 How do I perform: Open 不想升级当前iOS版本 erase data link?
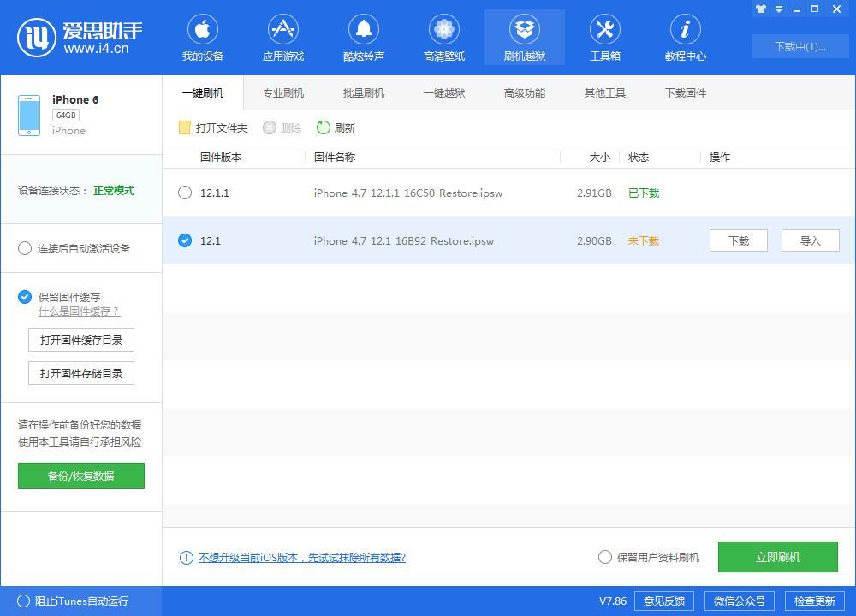point(302,558)
